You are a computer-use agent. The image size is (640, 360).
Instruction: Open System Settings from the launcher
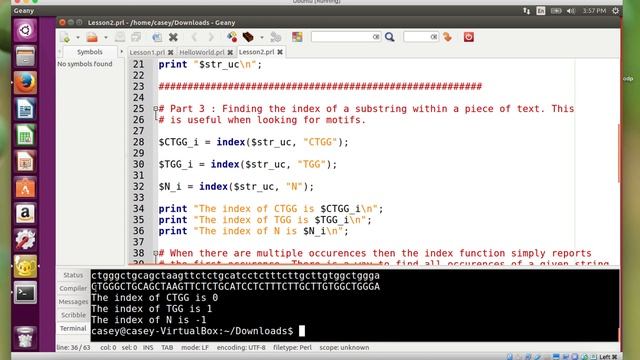25,240
